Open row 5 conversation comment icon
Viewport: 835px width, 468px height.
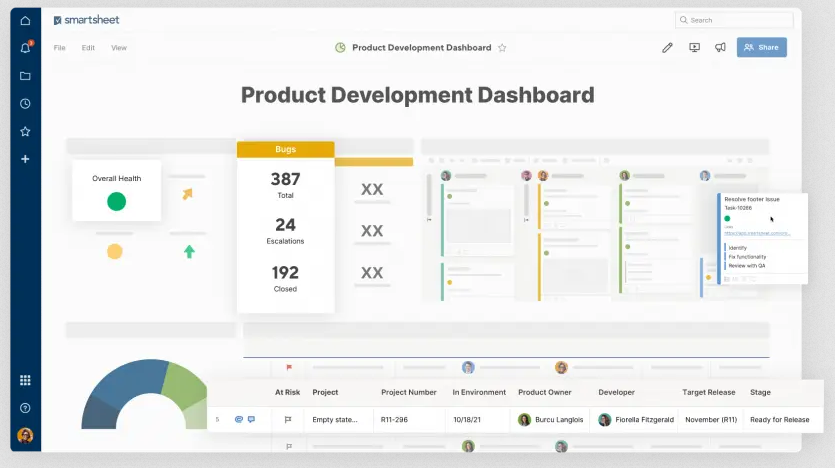click(239, 420)
